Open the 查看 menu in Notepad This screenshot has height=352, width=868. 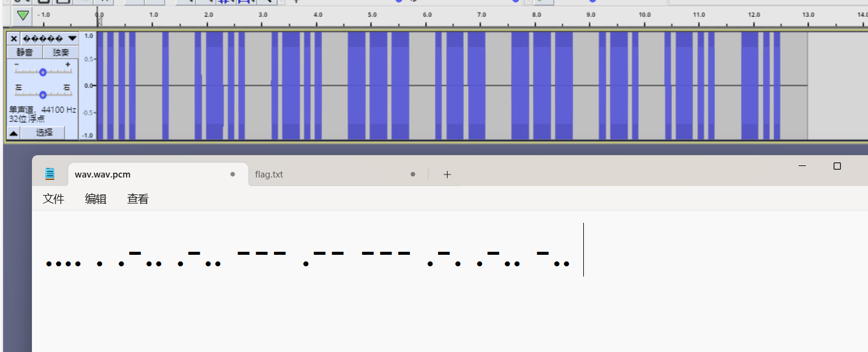click(138, 199)
